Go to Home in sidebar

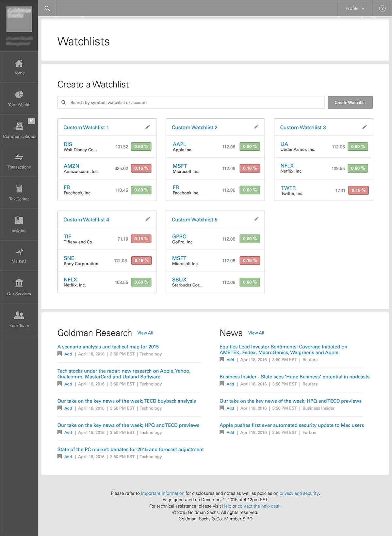point(19,67)
